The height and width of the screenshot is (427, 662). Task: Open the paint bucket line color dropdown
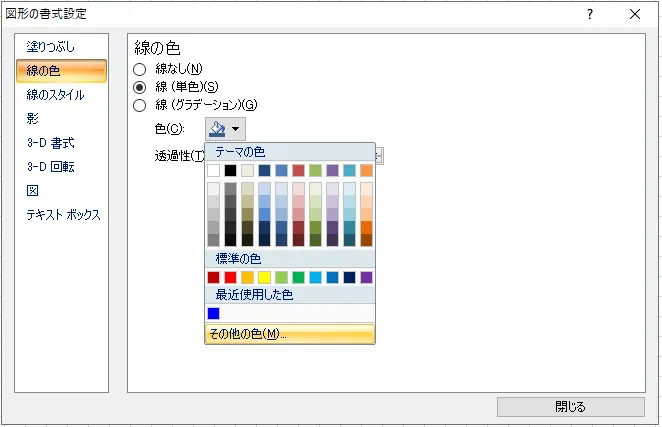tap(225, 129)
